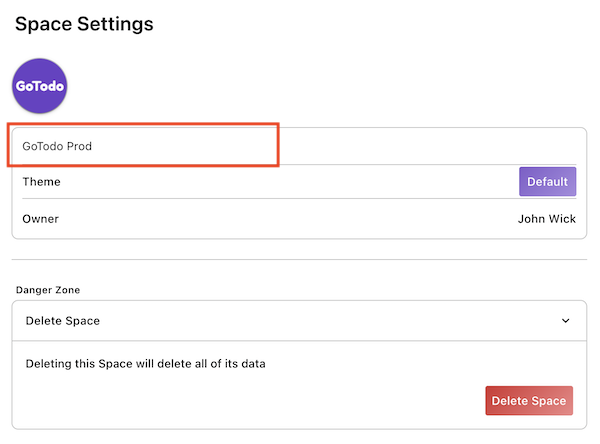The image size is (600, 444).
Task: Click the purple GoTodo logo avatar
Action: [40, 86]
